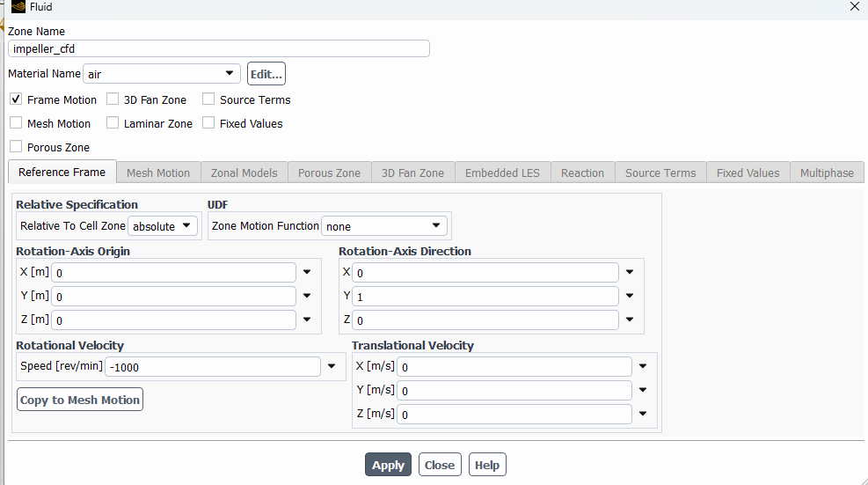Switch to the Multiphase tab
This screenshot has height=485, width=868.
[x=826, y=173]
